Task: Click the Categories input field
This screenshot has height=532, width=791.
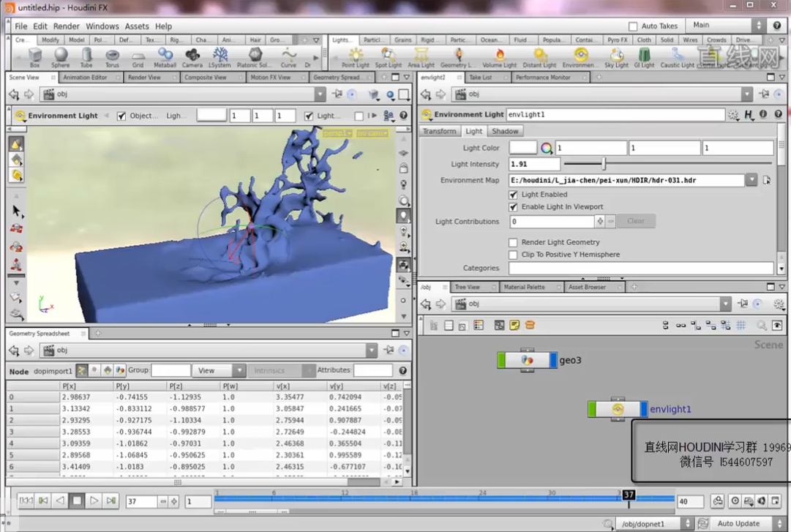Action: (x=641, y=268)
